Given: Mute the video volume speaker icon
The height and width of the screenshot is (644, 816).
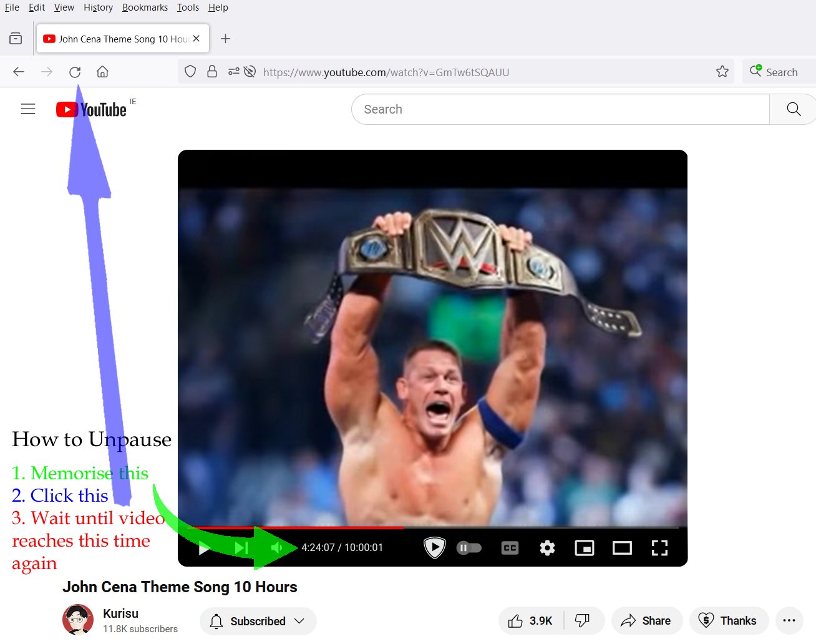Looking at the screenshot, I should 277,548.
